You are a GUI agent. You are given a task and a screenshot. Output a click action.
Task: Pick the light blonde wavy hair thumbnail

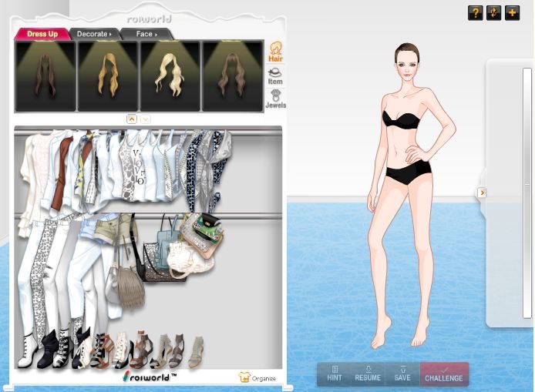(x=170, y=75)
